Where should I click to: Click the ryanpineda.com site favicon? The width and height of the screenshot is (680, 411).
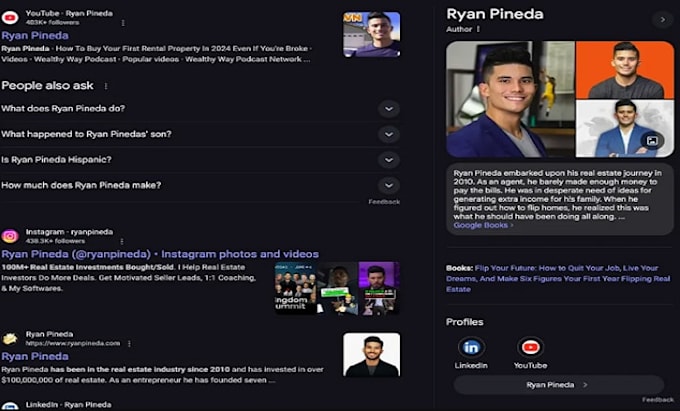(10, 339)
